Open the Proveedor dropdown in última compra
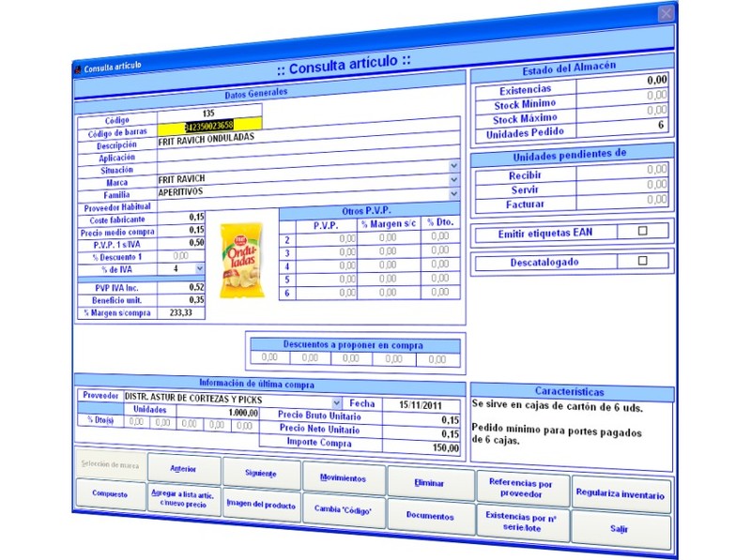This screenshot has width=751, height=560. (337, 399)
